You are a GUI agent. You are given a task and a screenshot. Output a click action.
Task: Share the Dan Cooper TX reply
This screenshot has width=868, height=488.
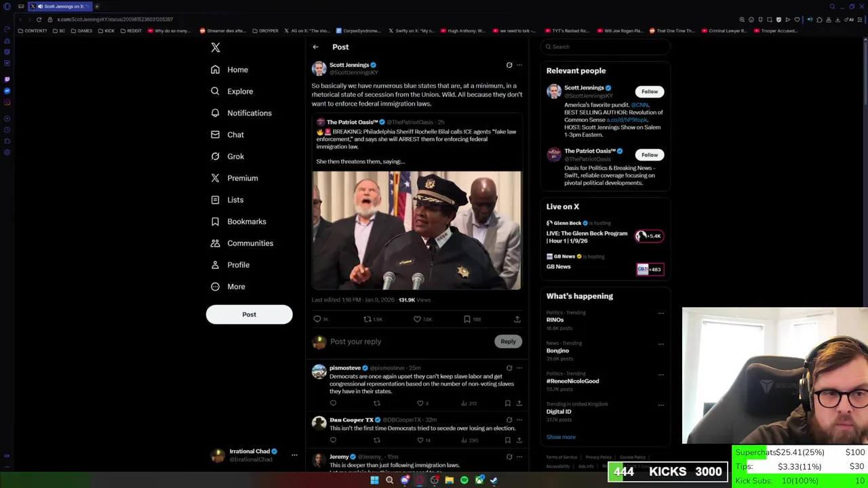tap(519, 441)
